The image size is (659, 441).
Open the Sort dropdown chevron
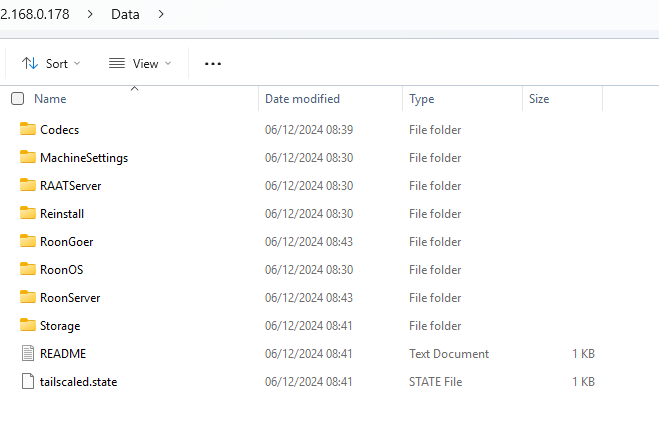click(77, 63)
